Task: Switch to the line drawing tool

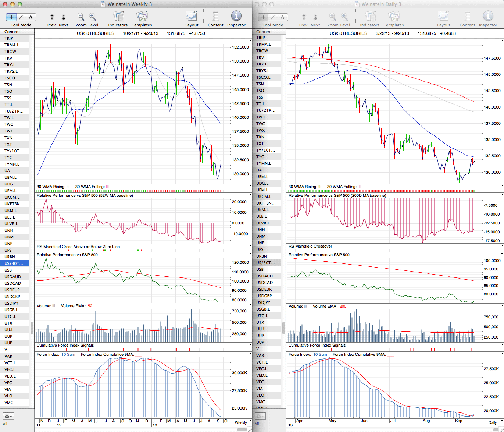Action: click(21, 17)
